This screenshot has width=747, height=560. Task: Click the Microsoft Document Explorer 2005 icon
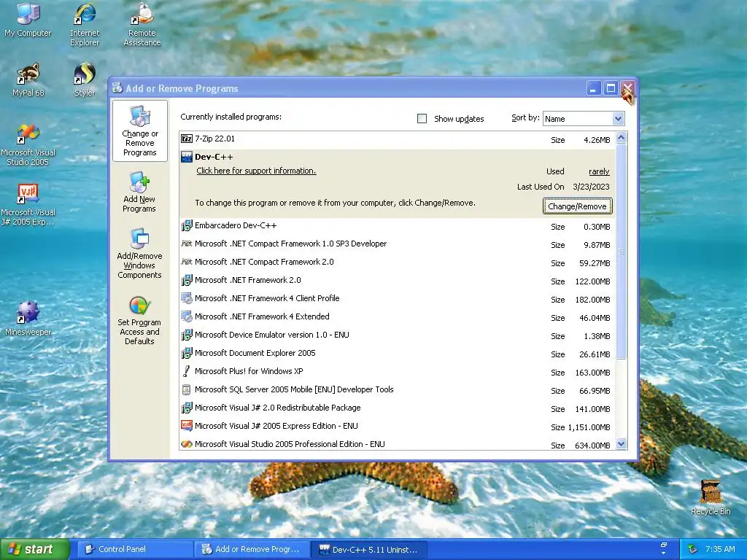[186, 353]
